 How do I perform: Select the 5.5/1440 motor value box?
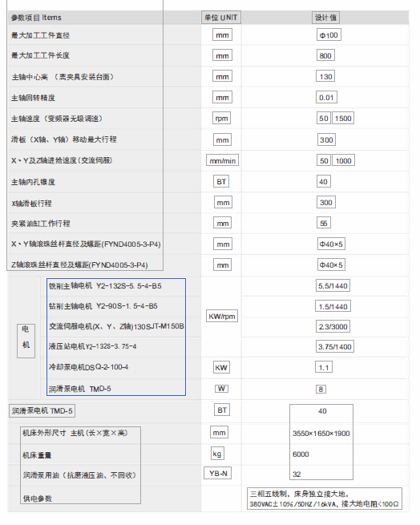click(333, 285)
